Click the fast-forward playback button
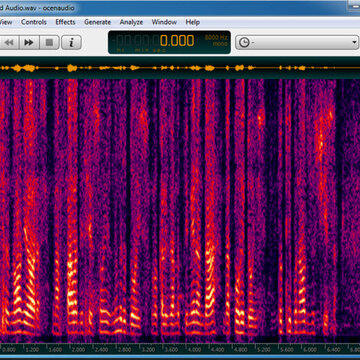This screenshot has height=360, width=360. tap(29, 43)
